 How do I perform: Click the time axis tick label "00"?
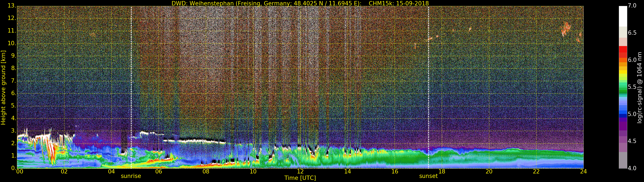coord(20,172)
